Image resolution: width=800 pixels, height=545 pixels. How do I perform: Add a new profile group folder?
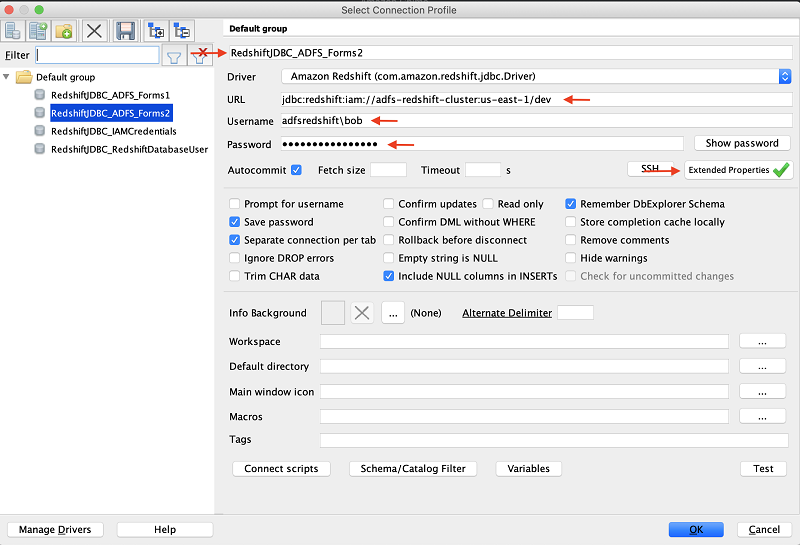[64, 31]
